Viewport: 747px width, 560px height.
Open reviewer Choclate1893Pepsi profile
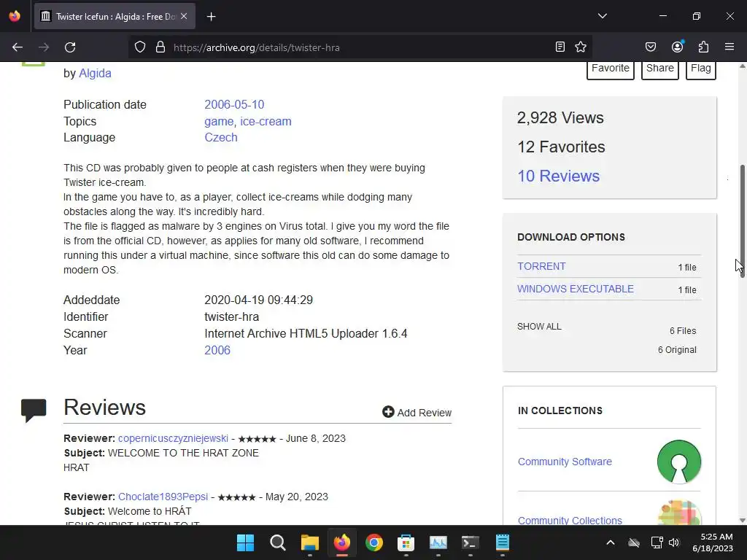pos(163,497)
